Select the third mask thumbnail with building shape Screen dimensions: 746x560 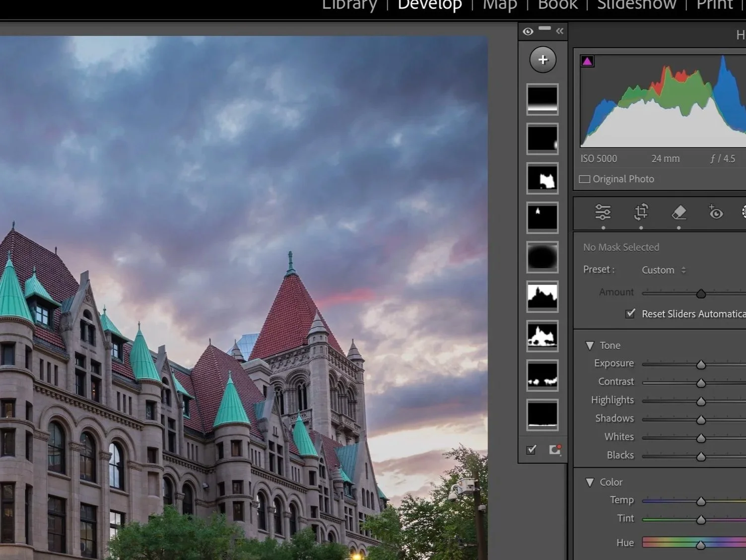pyautogui.click(x=542, y=178)
